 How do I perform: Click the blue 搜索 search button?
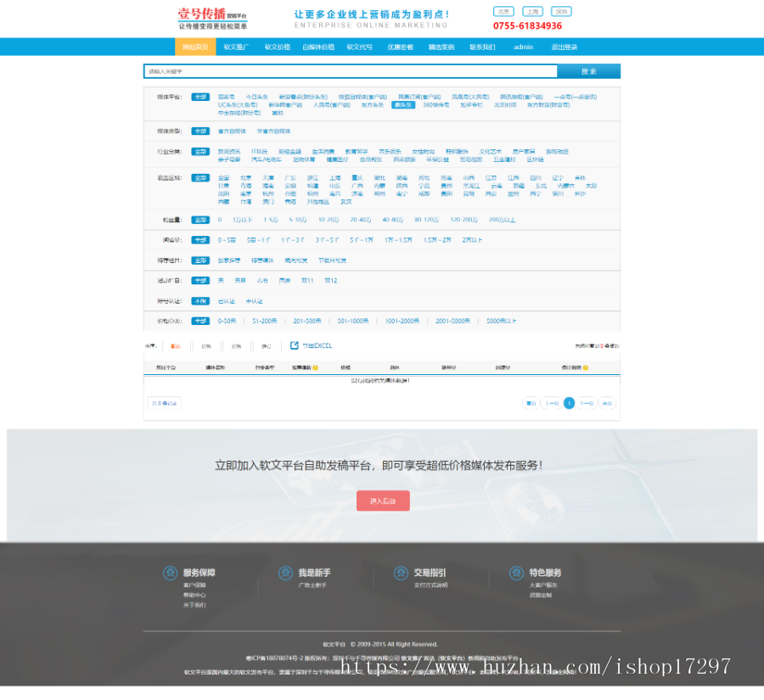(x=588, y=71)
